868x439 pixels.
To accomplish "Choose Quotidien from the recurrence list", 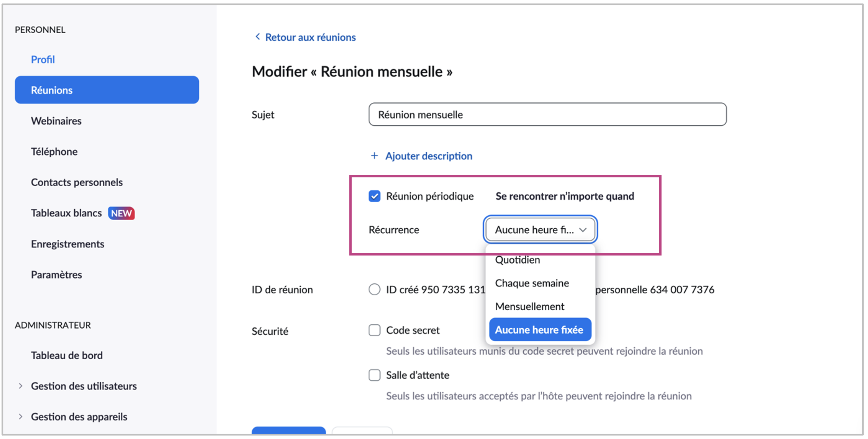I will click(x=518, y=260).
